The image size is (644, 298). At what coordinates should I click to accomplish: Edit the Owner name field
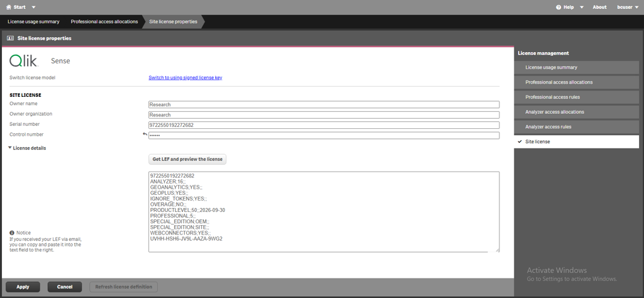pos(324,104)
